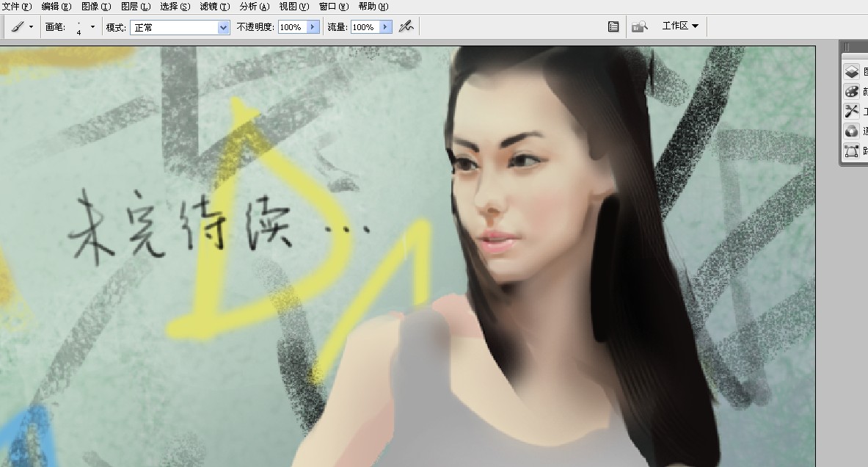Screen dimensions: 868x467
Task: Open the Channels panel icon
Action: [x=851, y=131]
